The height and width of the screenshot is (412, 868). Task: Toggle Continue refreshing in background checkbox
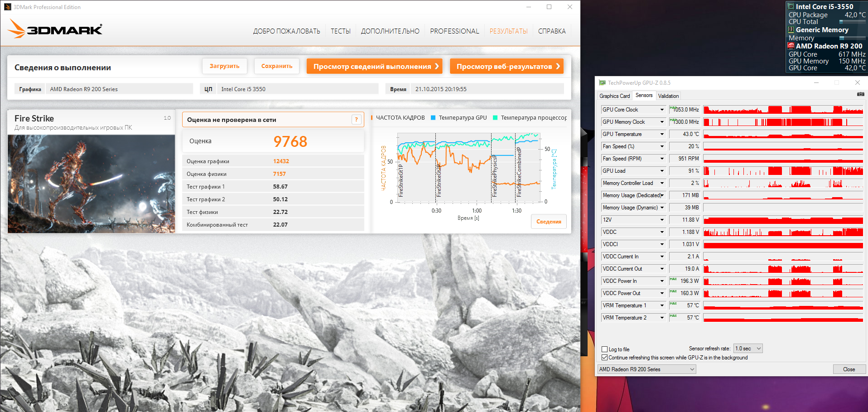(604, 358)
